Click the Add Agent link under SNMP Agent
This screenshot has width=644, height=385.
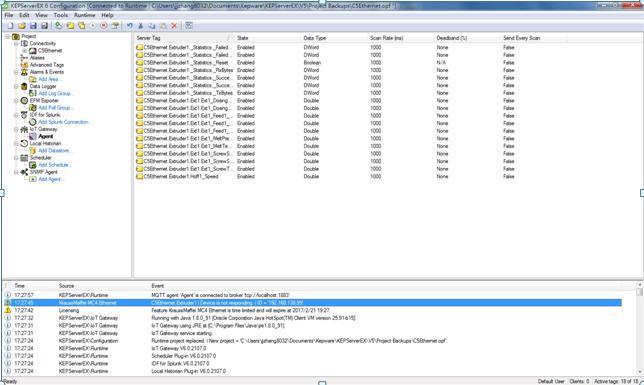[x=51, y=179]
